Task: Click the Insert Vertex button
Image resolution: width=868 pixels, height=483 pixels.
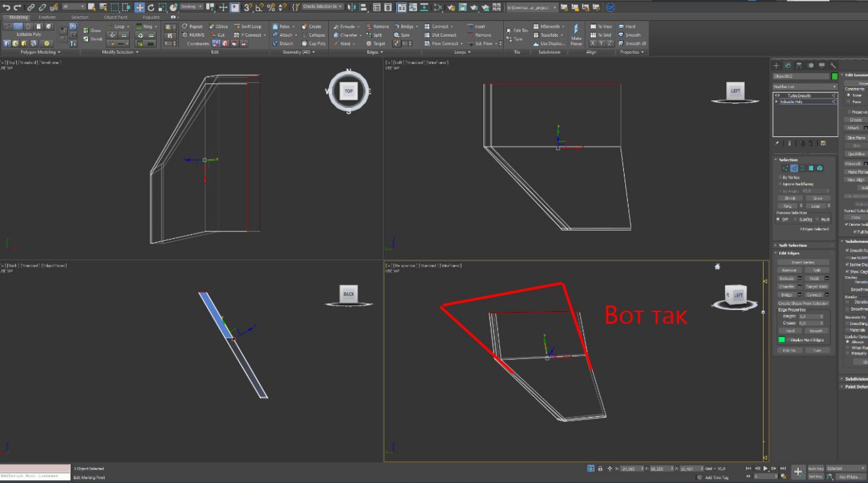Action: [x=804, y=262]
